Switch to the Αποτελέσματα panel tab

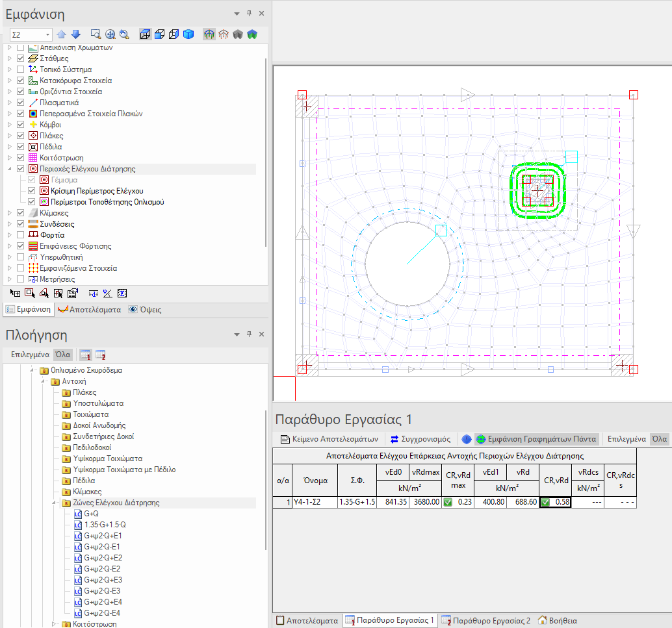(90, 310)
